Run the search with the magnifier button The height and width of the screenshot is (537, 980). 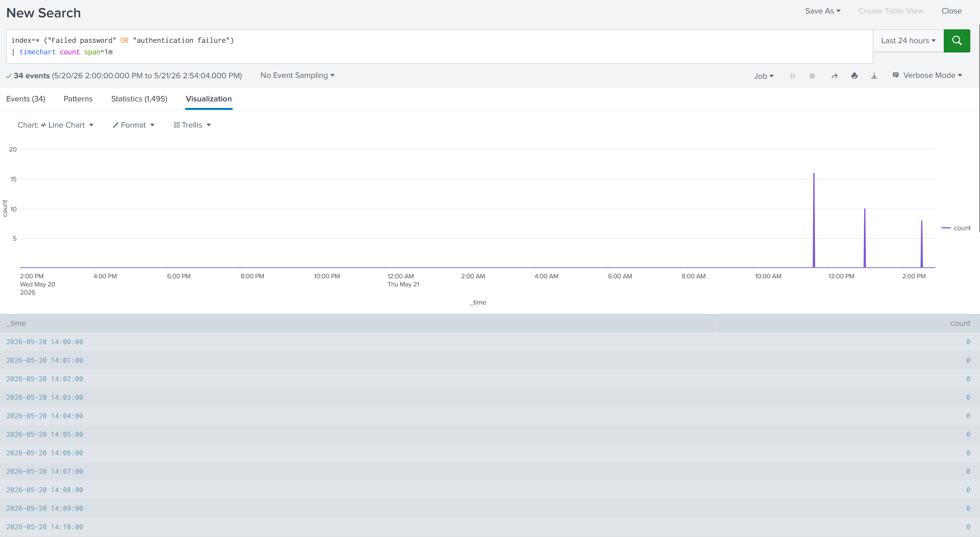coord(956,40)
